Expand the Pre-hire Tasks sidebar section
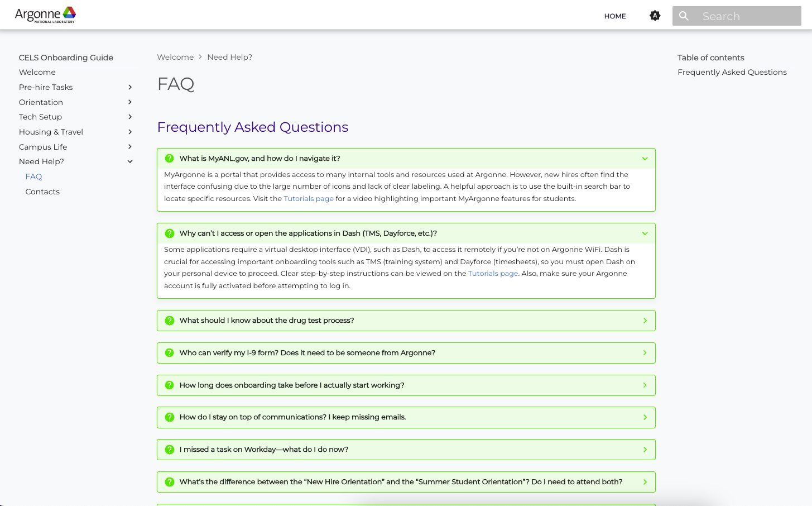812x506 pixels. coord(129,87)
